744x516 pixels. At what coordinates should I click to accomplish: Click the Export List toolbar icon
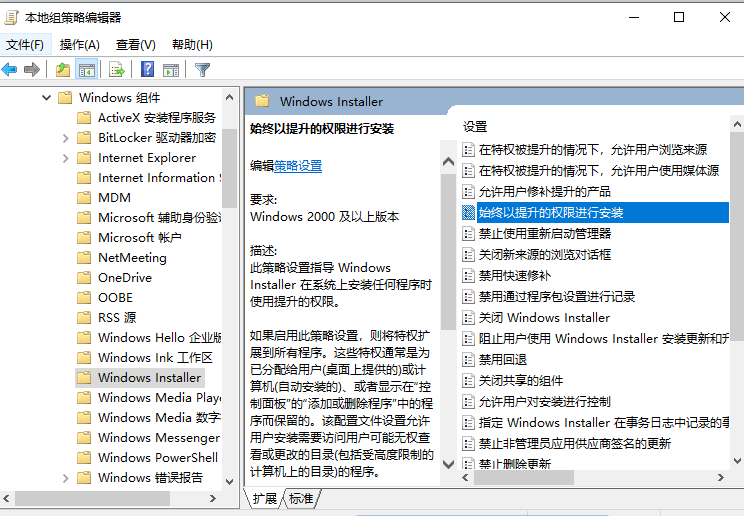[x=117, y=70]
